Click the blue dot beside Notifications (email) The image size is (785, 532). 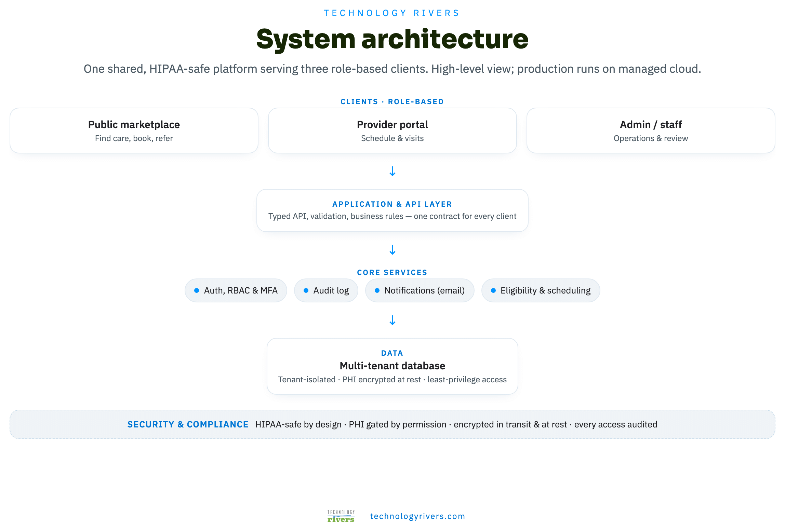377,290
